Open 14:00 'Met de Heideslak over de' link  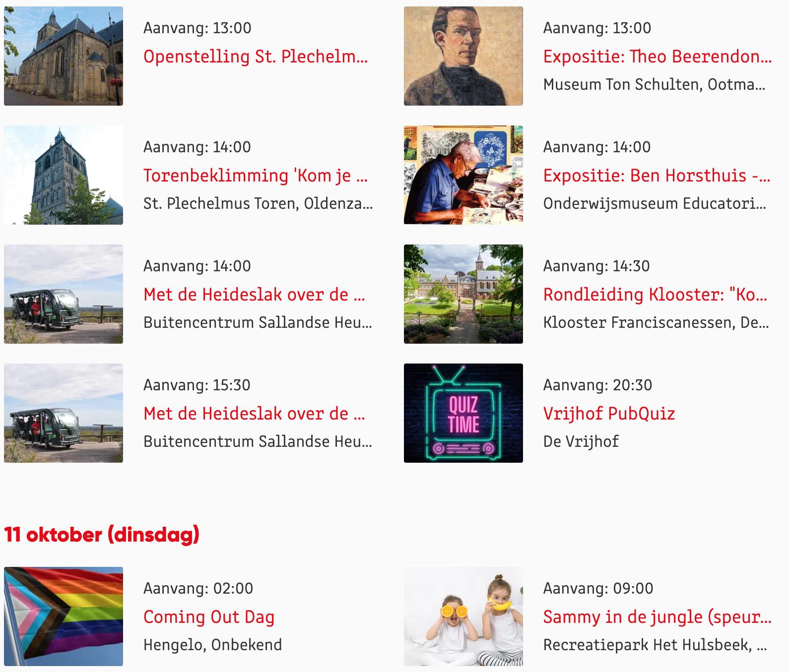click(254, 295)
